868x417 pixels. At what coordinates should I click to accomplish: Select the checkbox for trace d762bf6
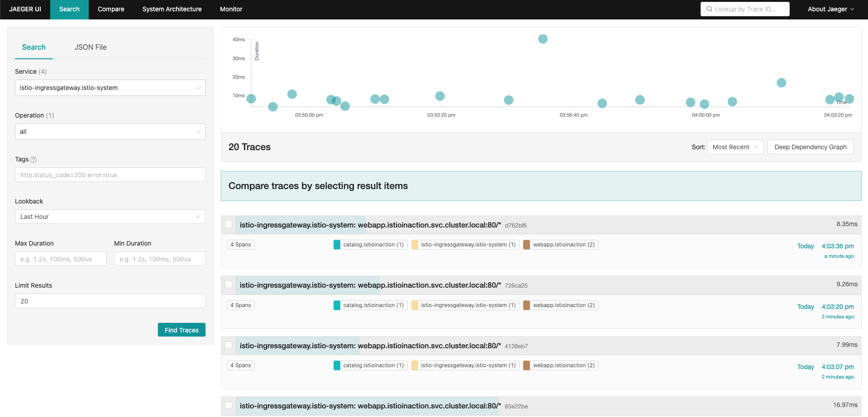click(229, 224)
